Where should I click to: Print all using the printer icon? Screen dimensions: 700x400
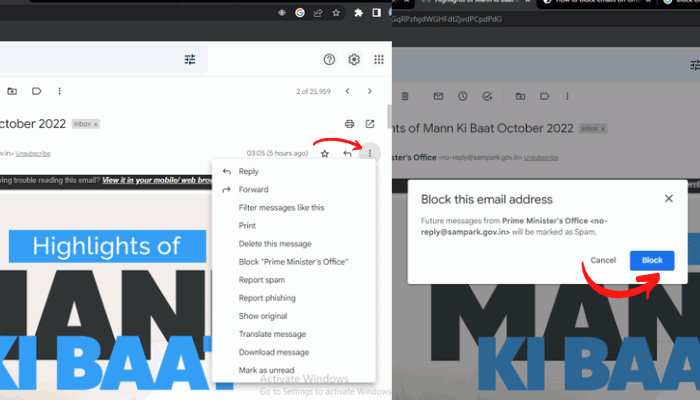coord(350,124)
